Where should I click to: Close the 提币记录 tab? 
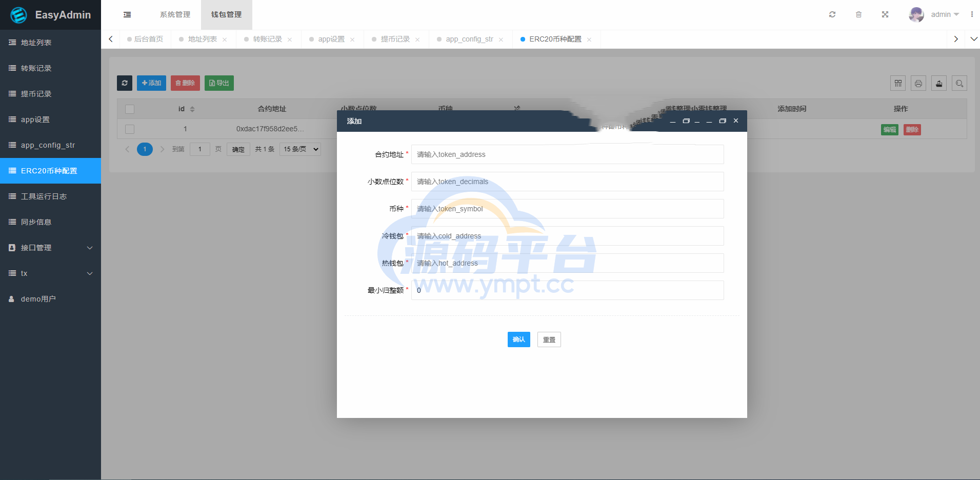point(417,39)
